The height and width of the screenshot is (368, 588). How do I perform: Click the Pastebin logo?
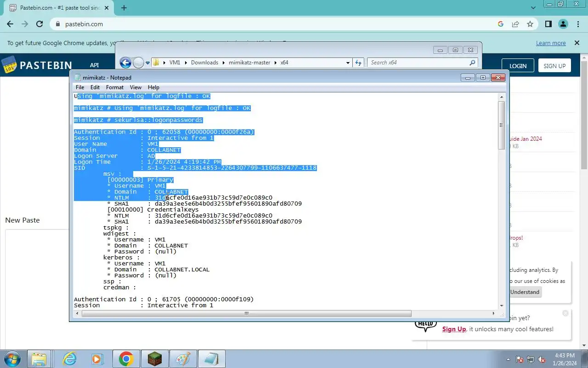pos(37,65)
